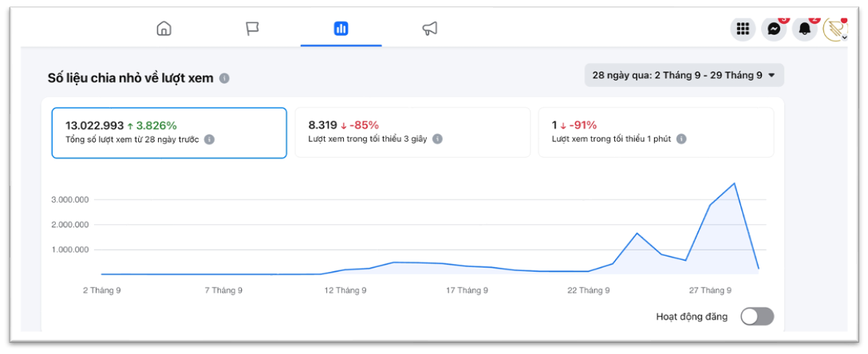868x354 pixels.
Task: Click info icon beside 'Số liệu chia nhỏ về lượt xem'
Action: 224,79
